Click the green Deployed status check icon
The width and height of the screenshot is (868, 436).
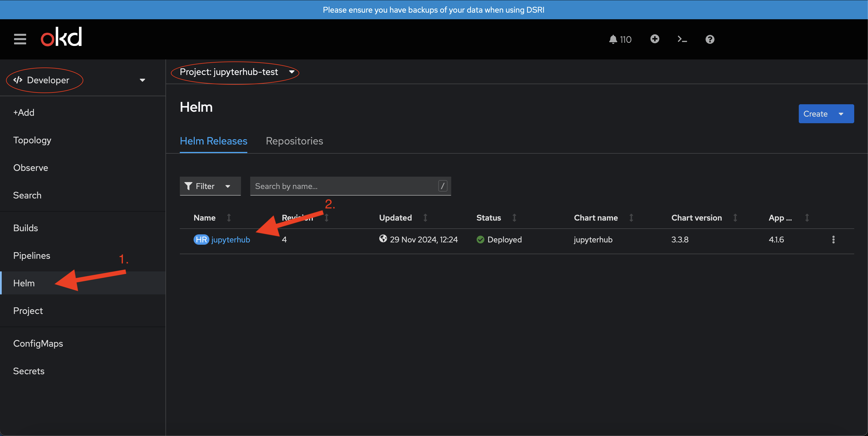point(481,240)
